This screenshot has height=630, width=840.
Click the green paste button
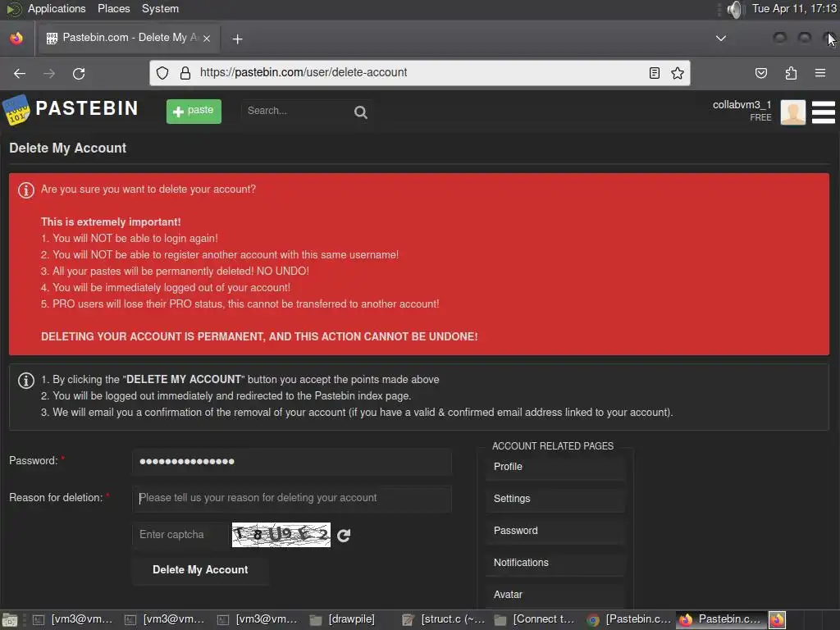[x=194, y=111]
